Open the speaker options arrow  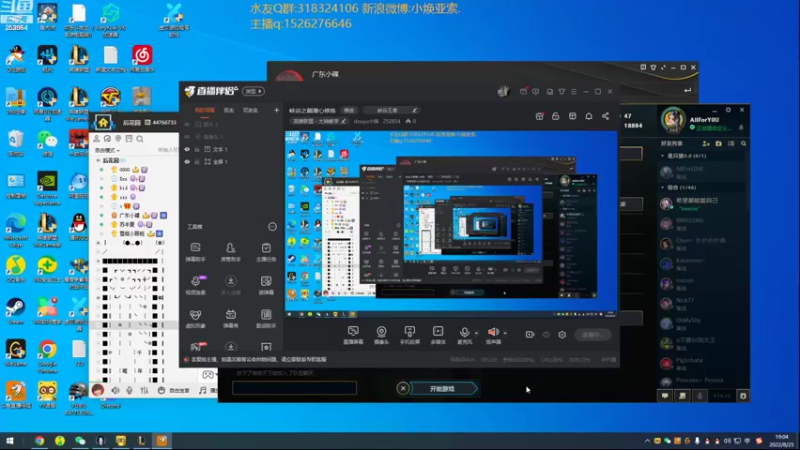505,333
